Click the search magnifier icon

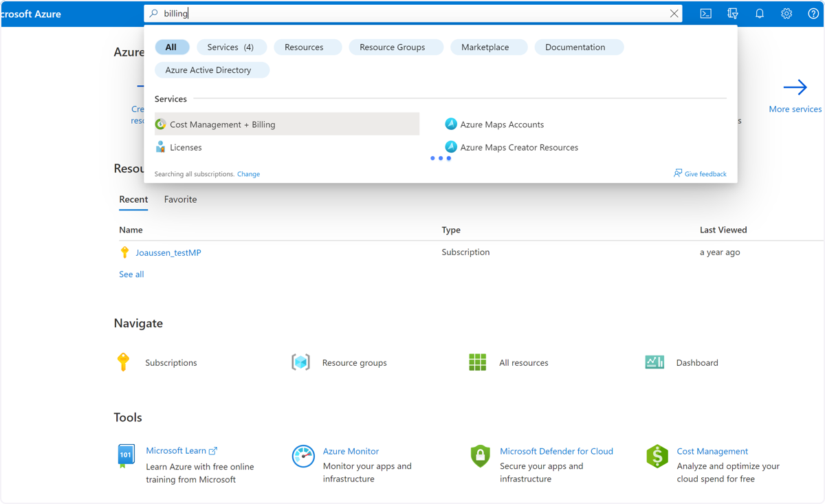(154, 14)
